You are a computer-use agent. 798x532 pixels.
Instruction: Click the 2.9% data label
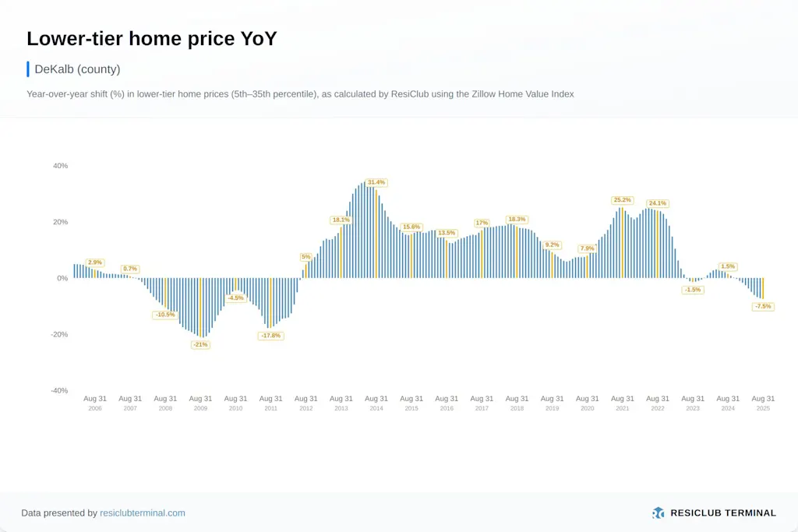(x=95, y=262)
